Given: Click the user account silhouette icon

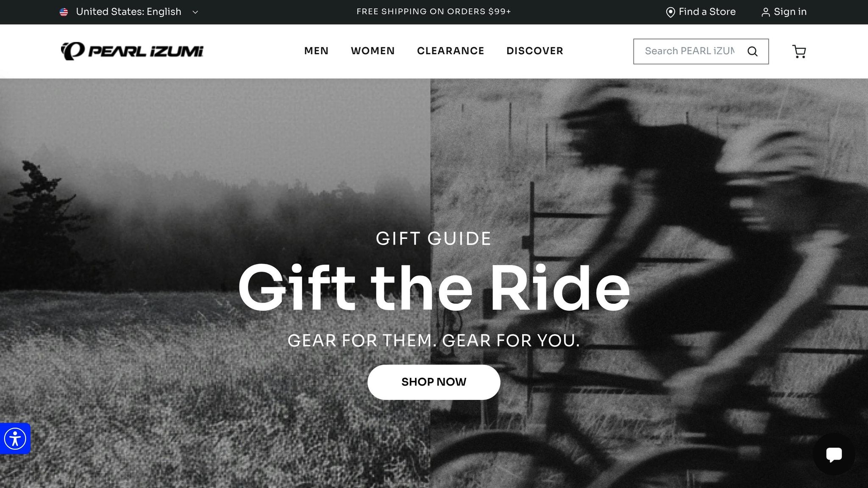Looking at the screenshot, I should [765, 12].
